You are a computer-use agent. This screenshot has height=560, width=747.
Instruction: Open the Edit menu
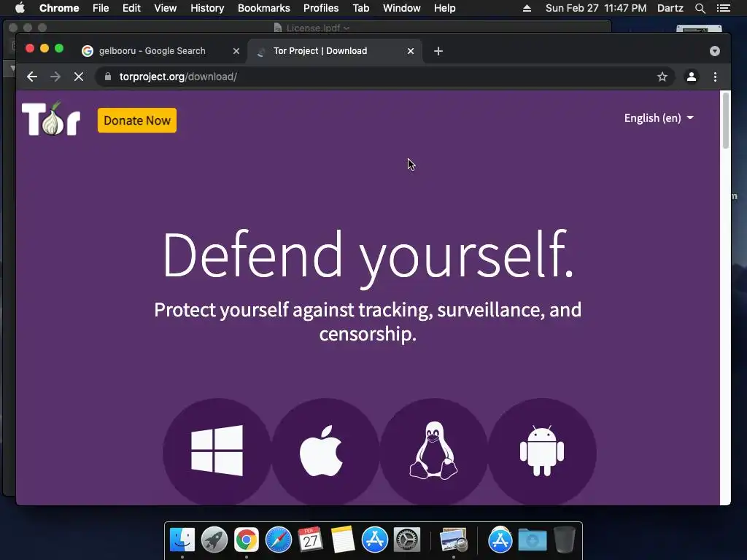click(x=131, y=8)
